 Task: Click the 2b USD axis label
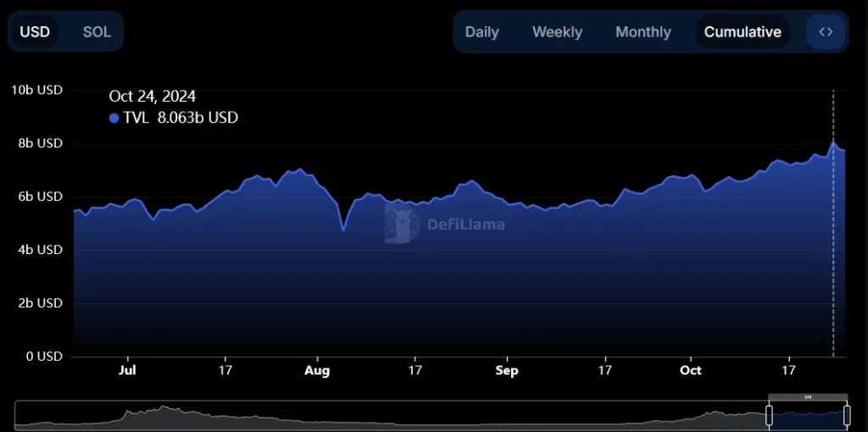42,303
